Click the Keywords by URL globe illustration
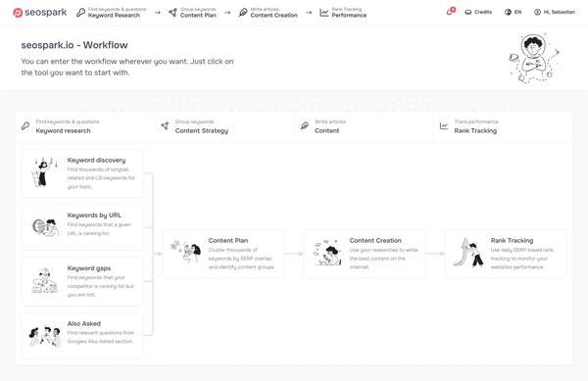The image size is (588, 381). click(x=45, y=227)
